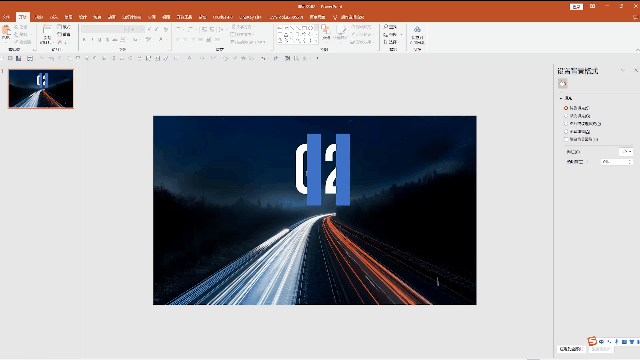Select the Format Painter brush

click(16, 42)
